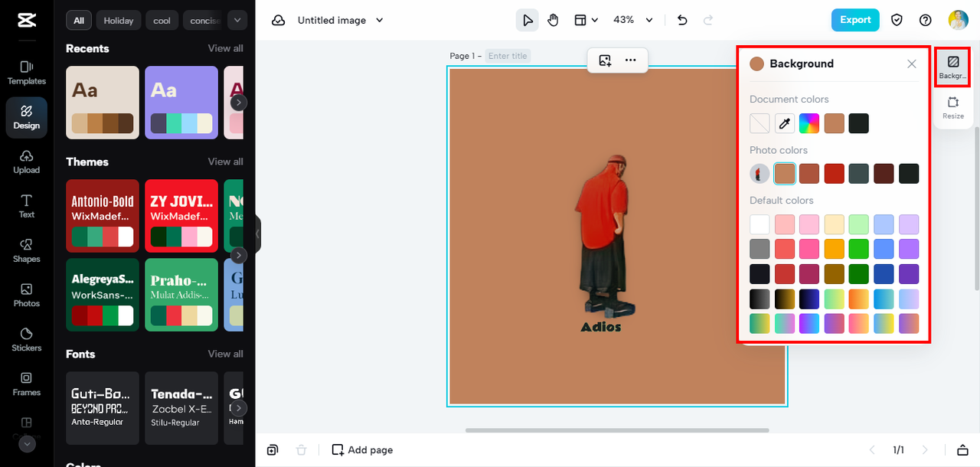Select the concise filter tag
The width and height of the screenshot is (980, 467).
point(204,21)
